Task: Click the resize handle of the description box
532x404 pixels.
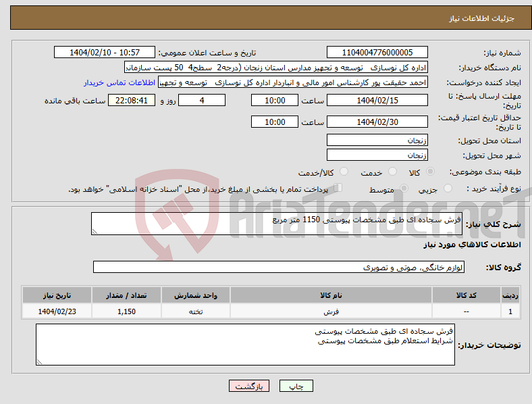Action: pos(95,232)
